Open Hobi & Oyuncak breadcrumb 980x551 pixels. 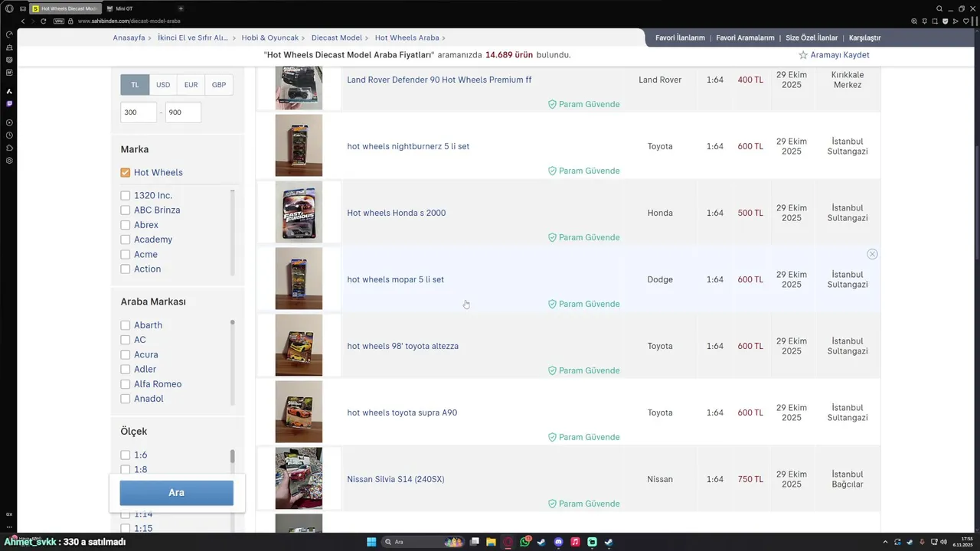click(269, 37)
